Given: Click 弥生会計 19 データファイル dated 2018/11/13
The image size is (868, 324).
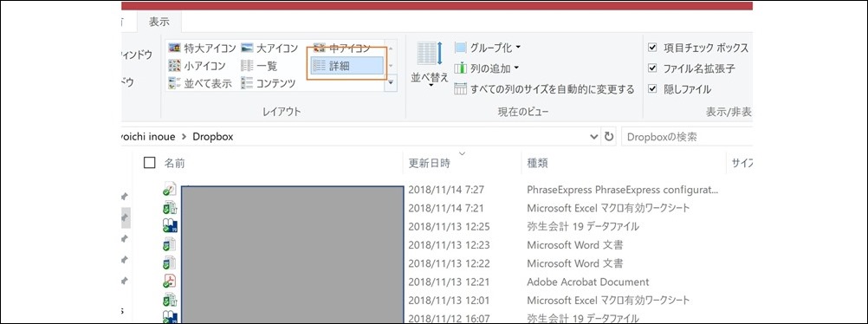Looking at the screenshot, I should coord(583,226).
